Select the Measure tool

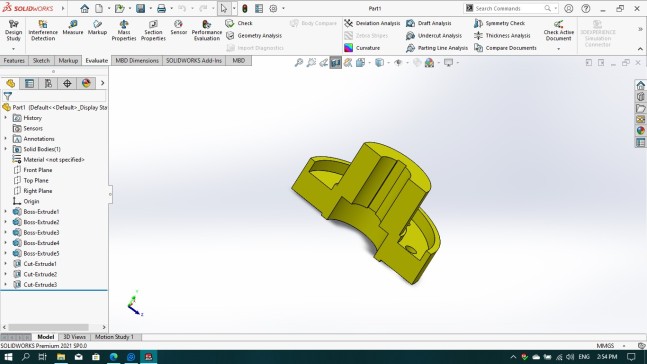(x=73, y=28)
